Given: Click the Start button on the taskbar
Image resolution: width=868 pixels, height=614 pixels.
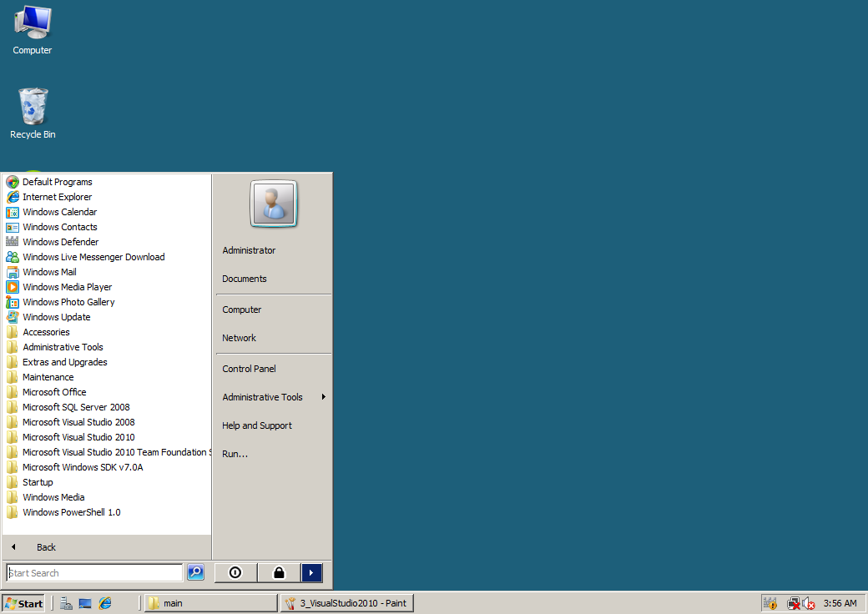Looking at the screenshot, I should [24, 603].
